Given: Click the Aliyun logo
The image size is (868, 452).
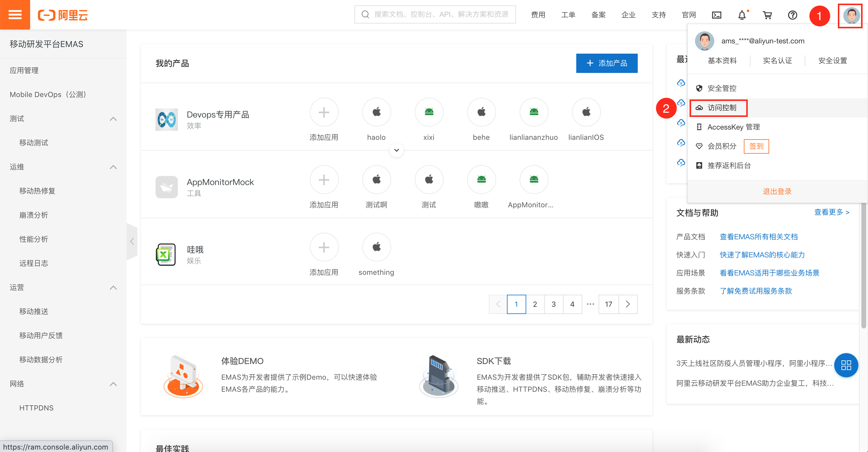Looking at the screenshot, I should coord(63,15).
